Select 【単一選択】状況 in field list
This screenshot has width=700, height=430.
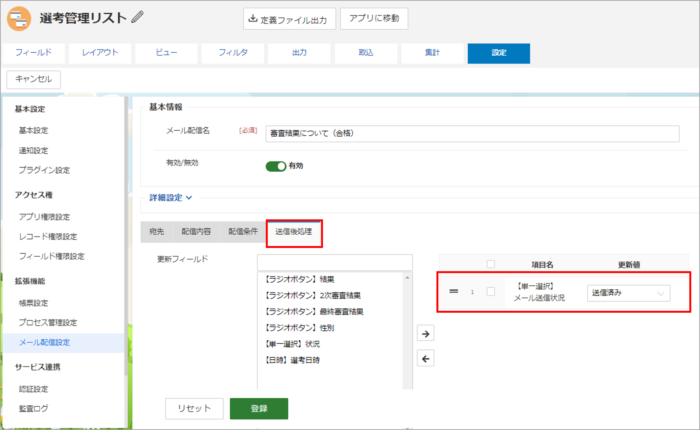point(292,344)
